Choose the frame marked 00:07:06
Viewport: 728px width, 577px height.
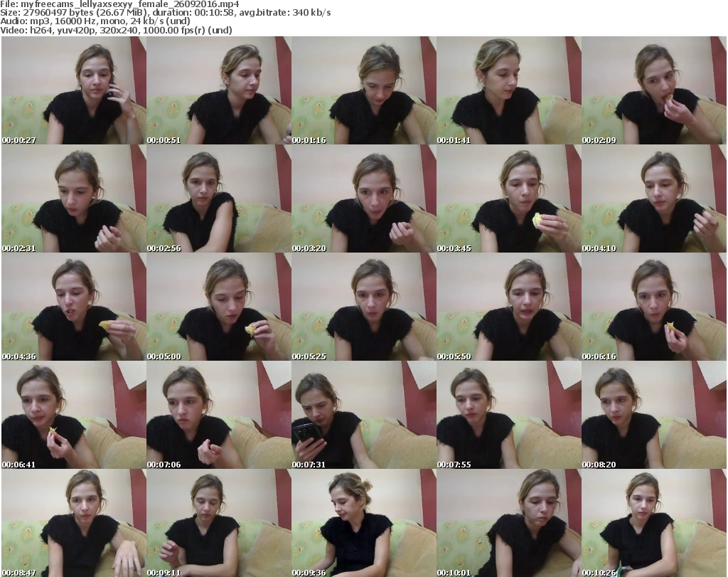(219, 415)
